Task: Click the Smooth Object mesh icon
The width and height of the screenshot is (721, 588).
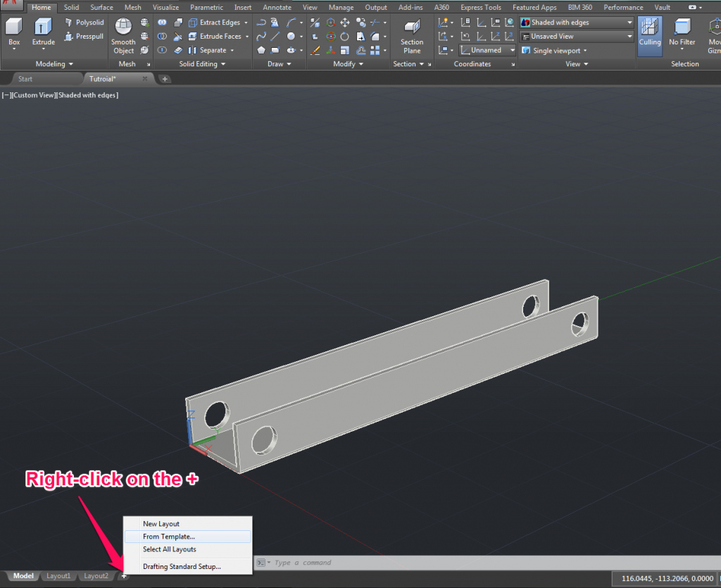Action: click(x=123, y=35)
